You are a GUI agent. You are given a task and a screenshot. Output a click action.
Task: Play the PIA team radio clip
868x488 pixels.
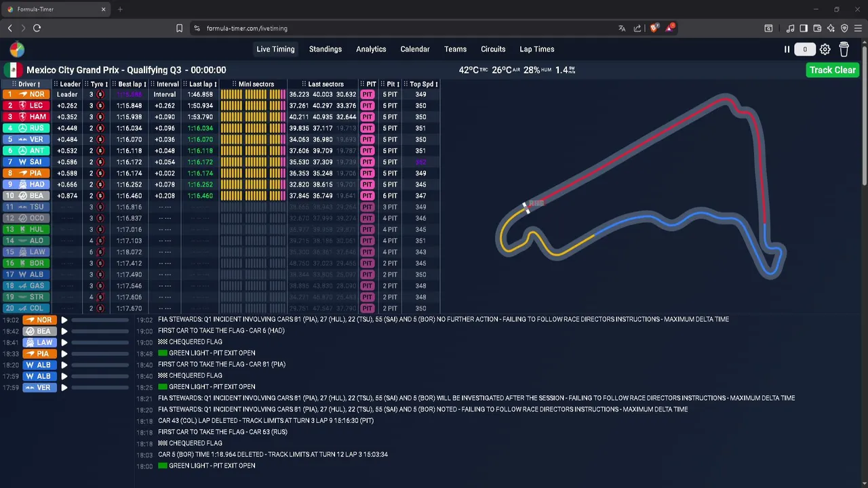click(64, 354)
